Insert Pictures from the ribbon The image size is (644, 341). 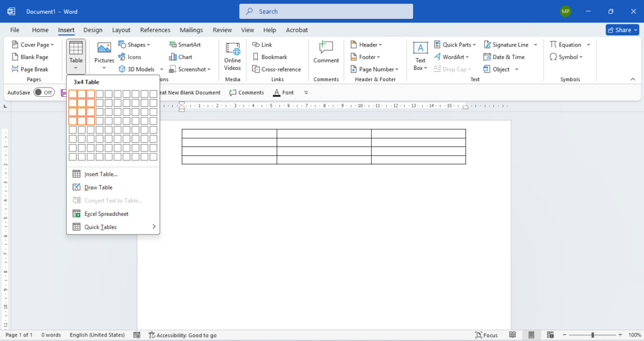(x=104, y=56)
